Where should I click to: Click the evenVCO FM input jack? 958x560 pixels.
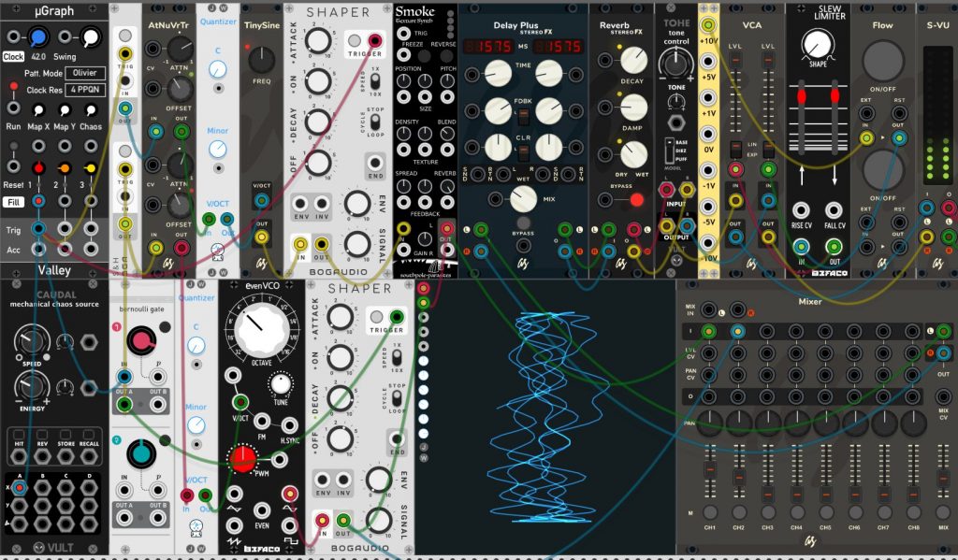(x=262, y=422)
